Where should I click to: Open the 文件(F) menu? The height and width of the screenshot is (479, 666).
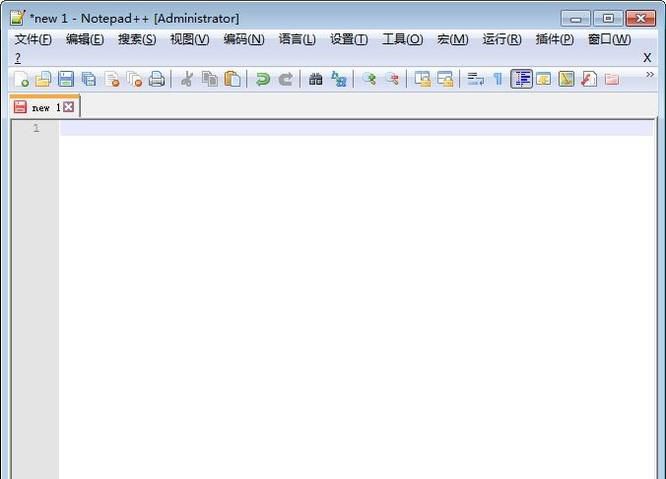pyautogui.click(x=33, y=39)
